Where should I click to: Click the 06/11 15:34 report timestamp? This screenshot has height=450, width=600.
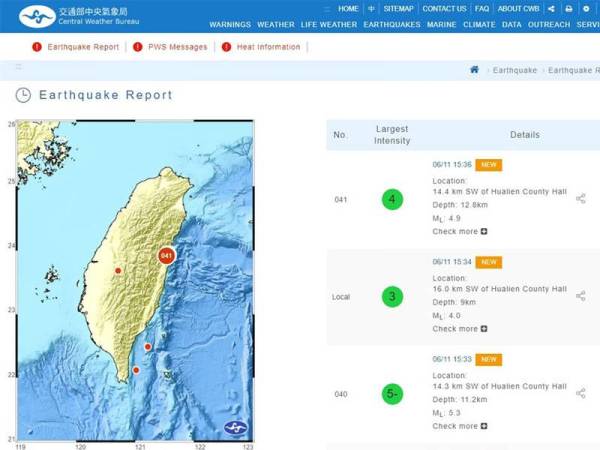[452, 262]
